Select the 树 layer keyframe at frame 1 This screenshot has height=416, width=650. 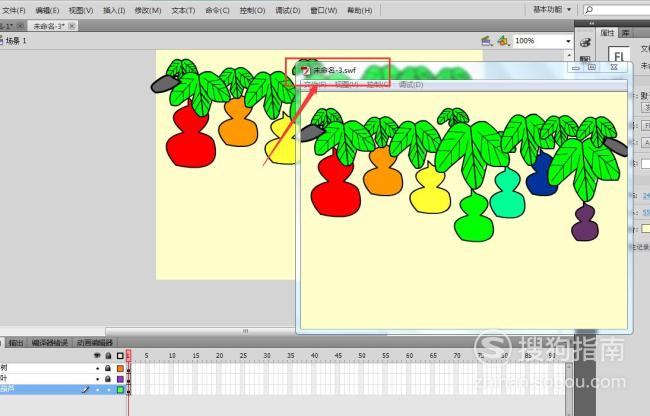click(x=129, y=368)
